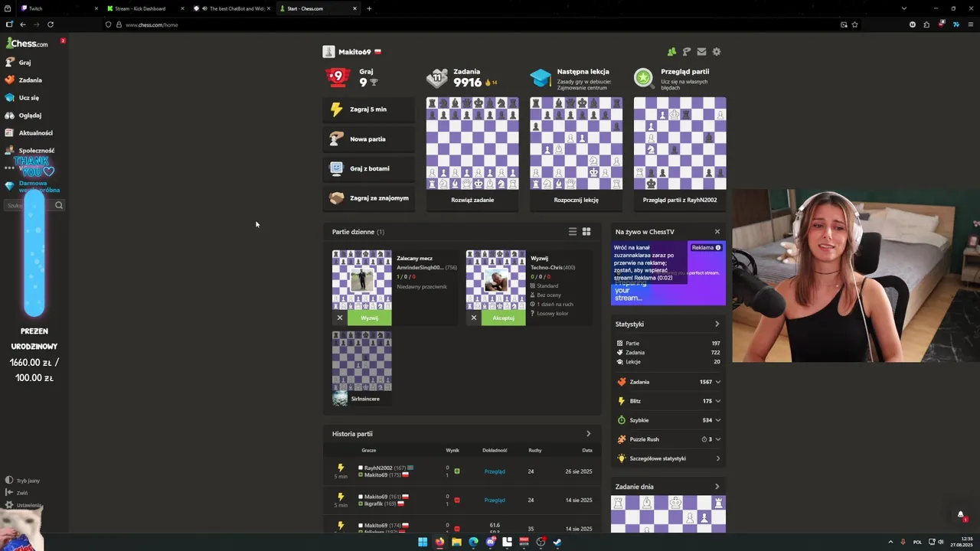Switch daily games to list view

572,232
